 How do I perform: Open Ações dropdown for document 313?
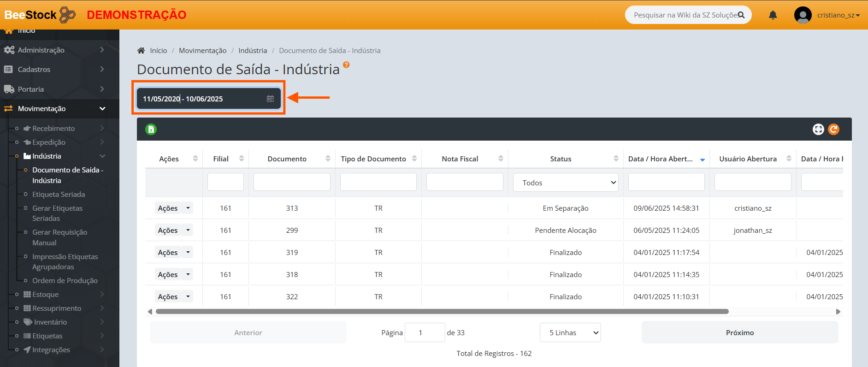pyautogui.click(x=188, y=208)
